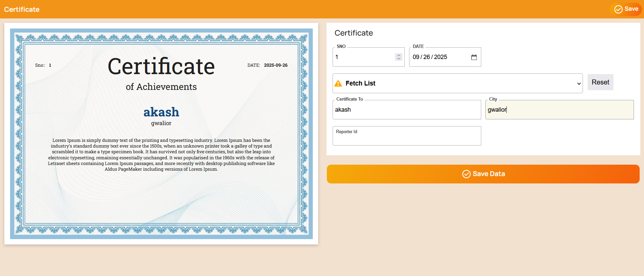The width and height of the screenshot is (644, 276).
Task: Click the name akash on the certificate preview
Action: (161, 112)
